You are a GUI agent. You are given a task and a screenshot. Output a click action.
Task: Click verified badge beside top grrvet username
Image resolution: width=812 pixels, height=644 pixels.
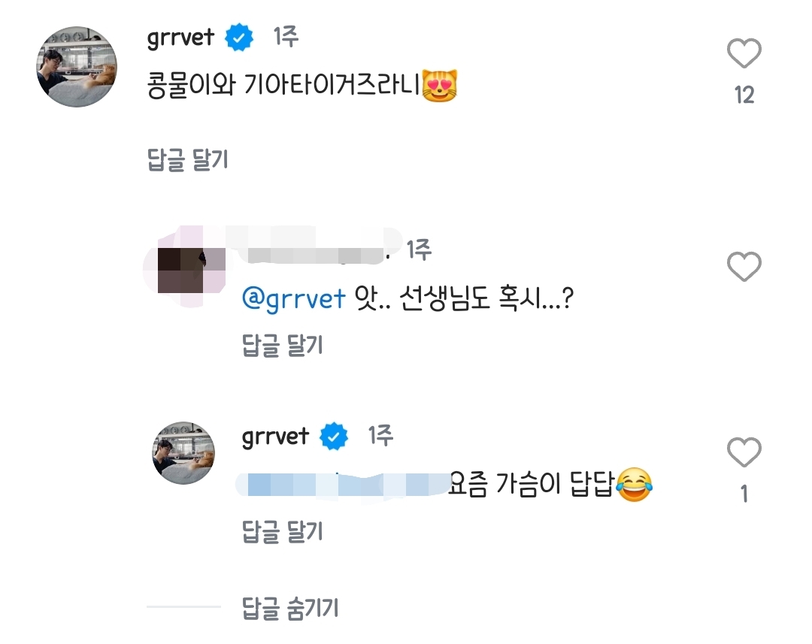click(241, 38)
